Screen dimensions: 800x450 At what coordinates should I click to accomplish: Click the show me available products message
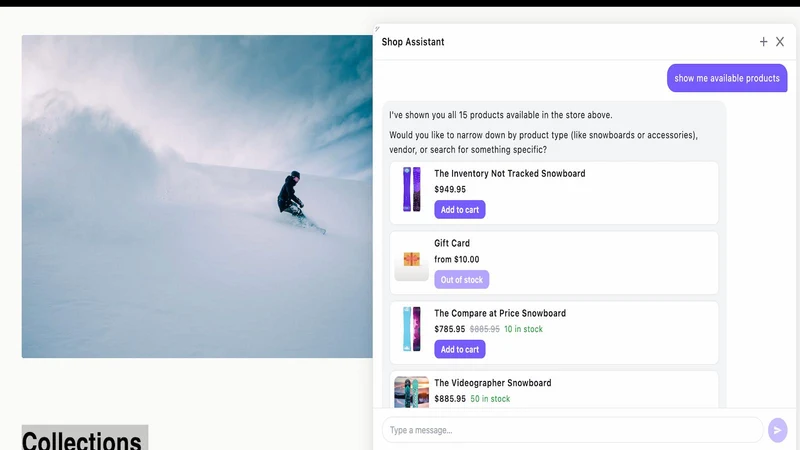727,78
